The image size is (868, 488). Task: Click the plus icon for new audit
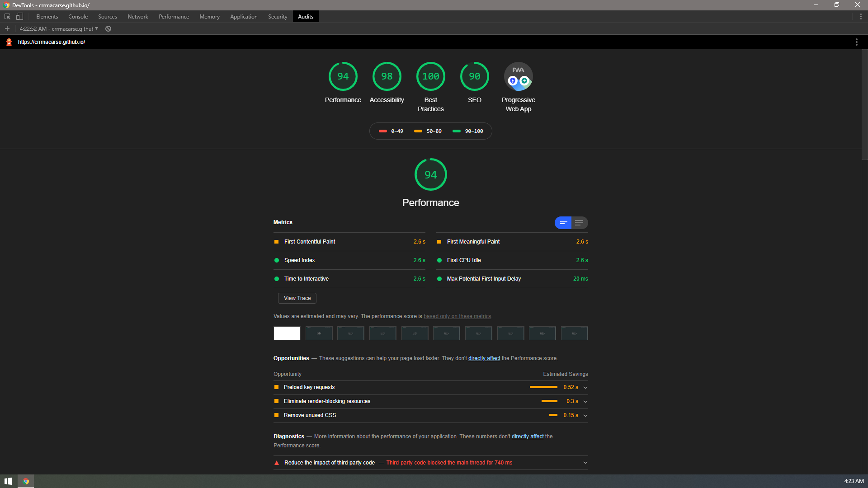[7, 28]
